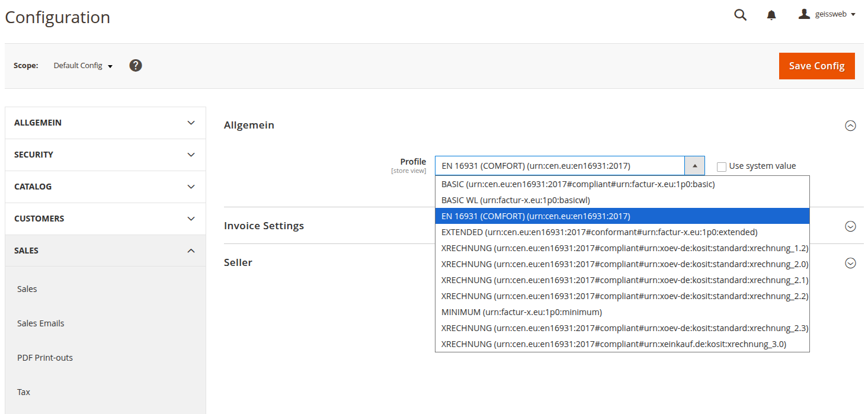Screen dimensions: 868x414
Task: Open the search magnifier icon
Action: click(740, 15)
